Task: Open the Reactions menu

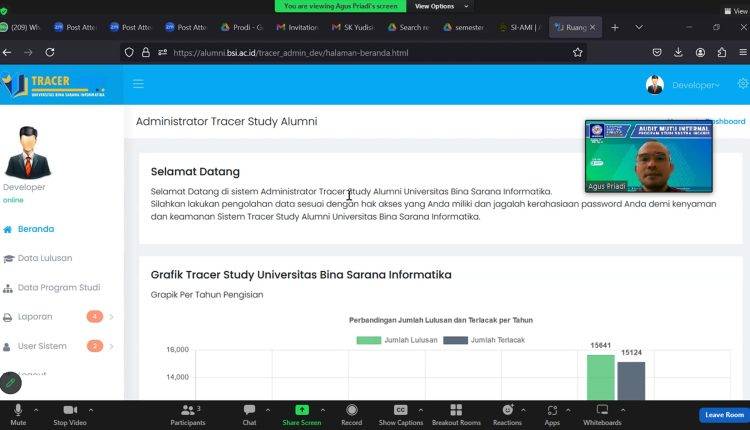Action: click(507, 415)
